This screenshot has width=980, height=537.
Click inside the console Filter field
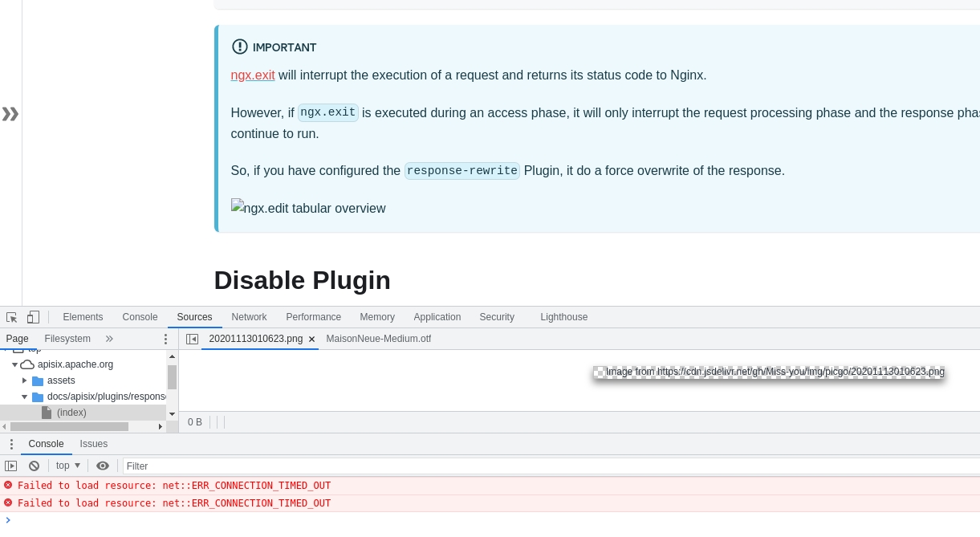[x=201, y=466]
